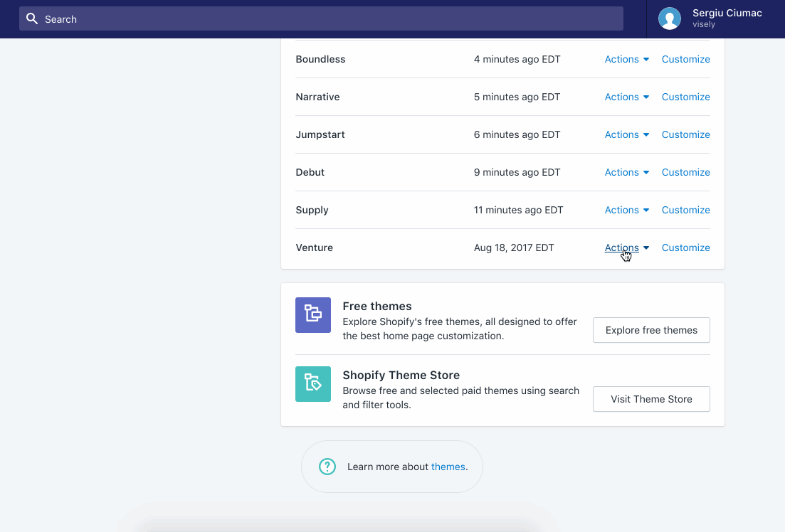Show Actions menu for Debut theme
The image size is (785, 532).
coord(626,173)
